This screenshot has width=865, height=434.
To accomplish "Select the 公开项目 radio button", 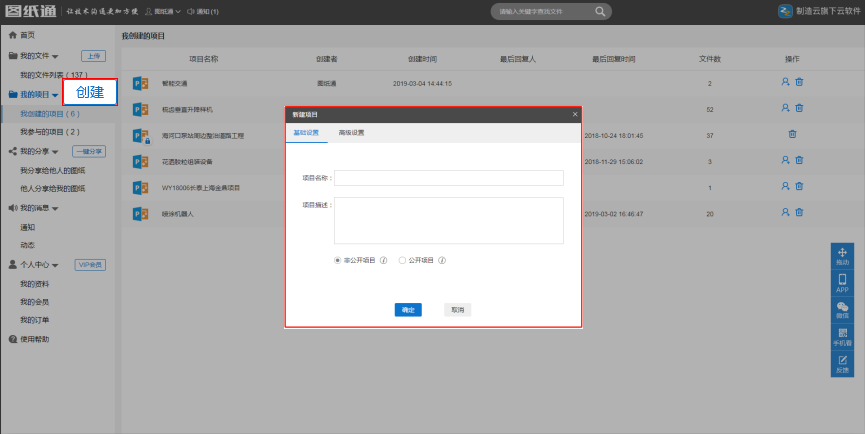I will [402, 260].
